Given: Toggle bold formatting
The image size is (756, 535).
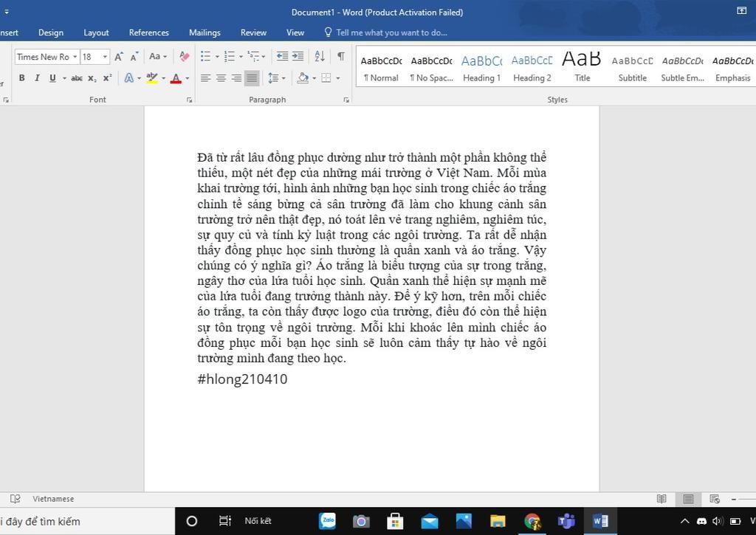Looking at the screenshot, I should pyautogui.click(x=21, y=77).
